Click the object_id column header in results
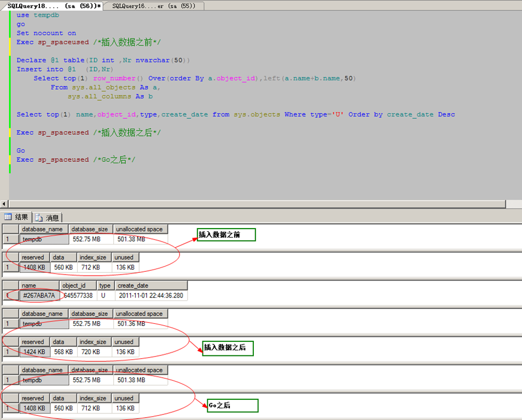 [78, 285]
